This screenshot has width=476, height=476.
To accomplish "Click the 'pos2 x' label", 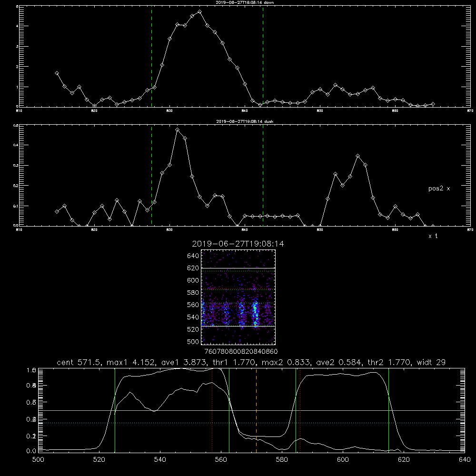I will point(439,188).
